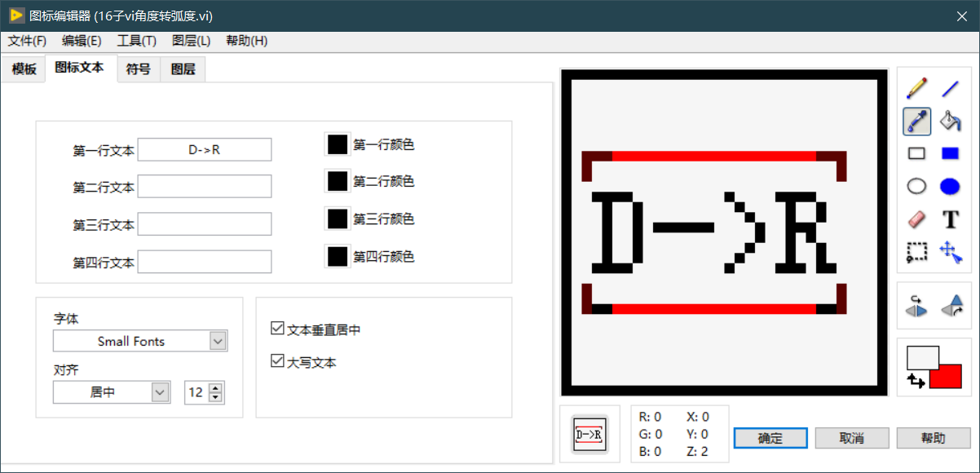Viewport: 980px width, 473px height.
Task: Select the Pencil tool
Action: 916,88
